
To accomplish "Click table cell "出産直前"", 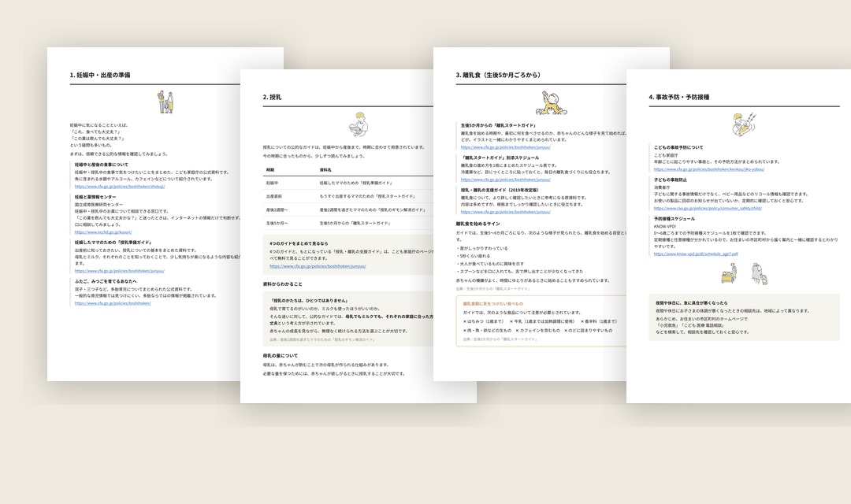I will (x=274, y=196).
